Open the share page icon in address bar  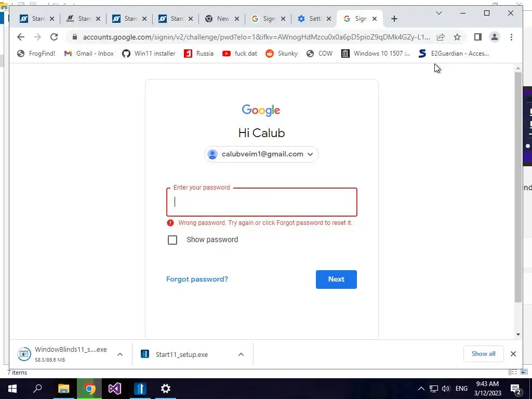click(x=441, y=37)
